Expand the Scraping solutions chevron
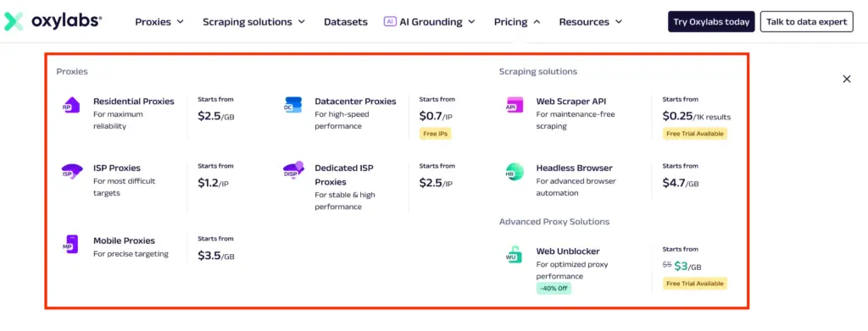The height and width of the screenshot is (331, 868). pyautogui.click(x=301, y=22)
